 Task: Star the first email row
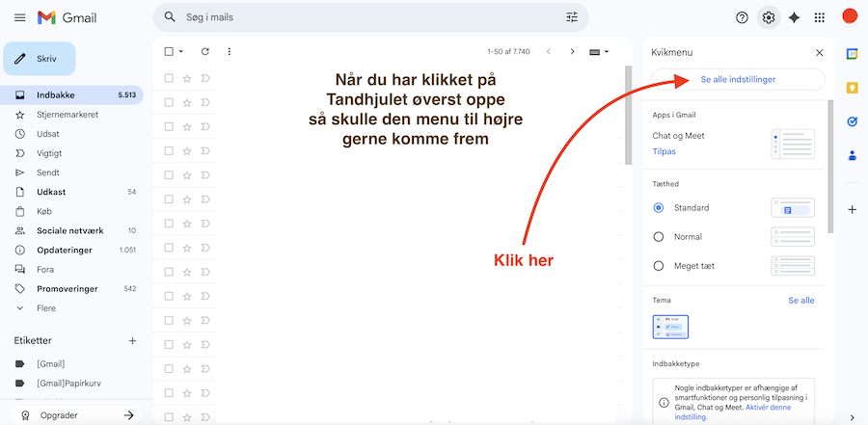coord(186,78)
